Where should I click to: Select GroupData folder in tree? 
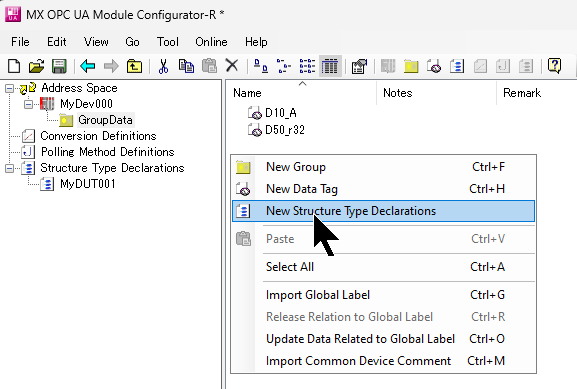click(105, 120)
